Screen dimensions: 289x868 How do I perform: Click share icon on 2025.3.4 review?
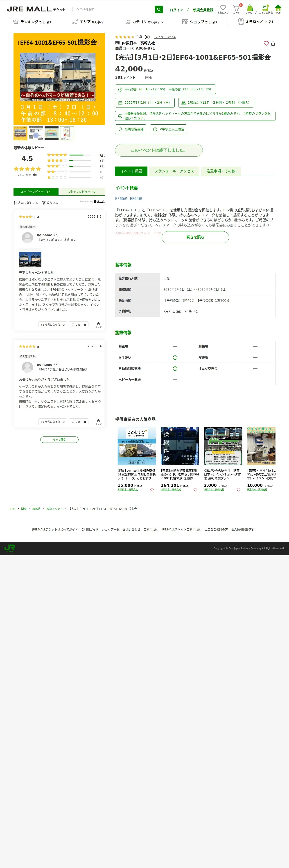[98, 422]
